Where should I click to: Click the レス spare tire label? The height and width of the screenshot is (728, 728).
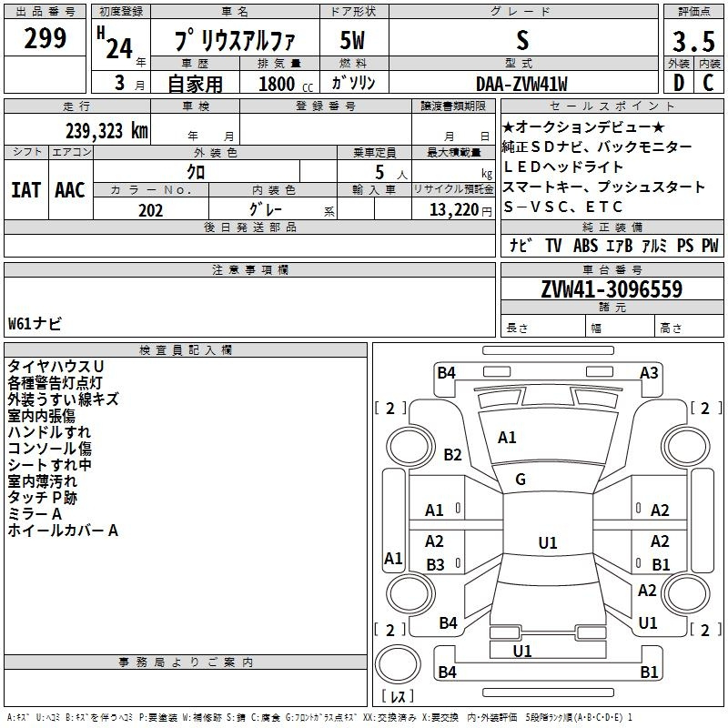tap(398, 696)
